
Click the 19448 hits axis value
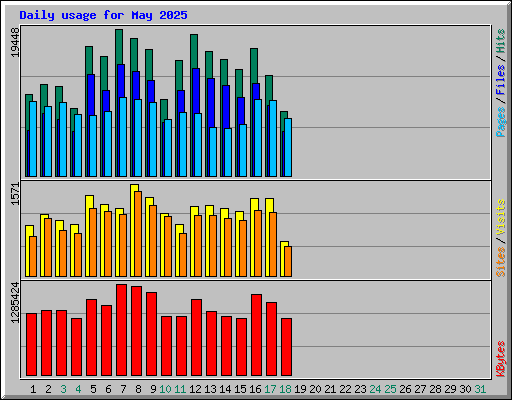coord(15,42)
